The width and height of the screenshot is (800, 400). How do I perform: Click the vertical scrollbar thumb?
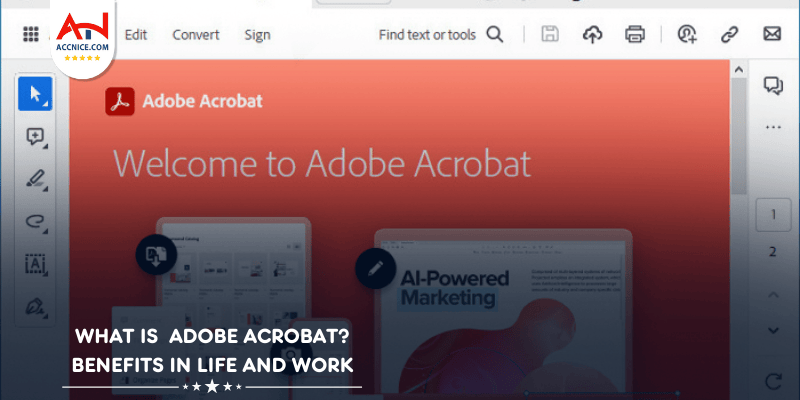click(x=739, y=135)
